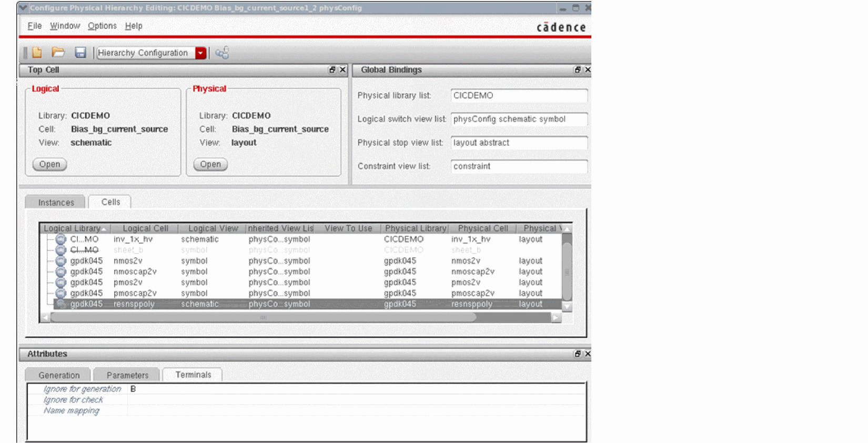Viewport: 868px width, 443px height.
Task: Open the Options menu
Action: point(102,26)
